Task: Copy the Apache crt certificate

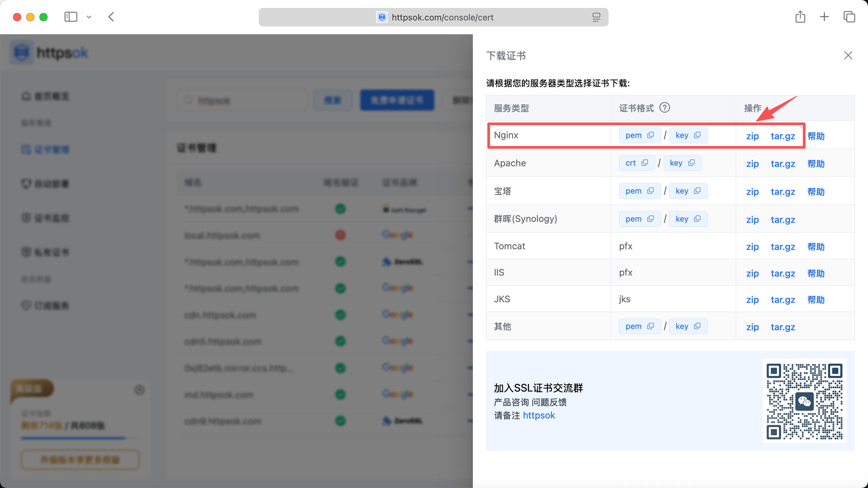Action: [645, 163]
